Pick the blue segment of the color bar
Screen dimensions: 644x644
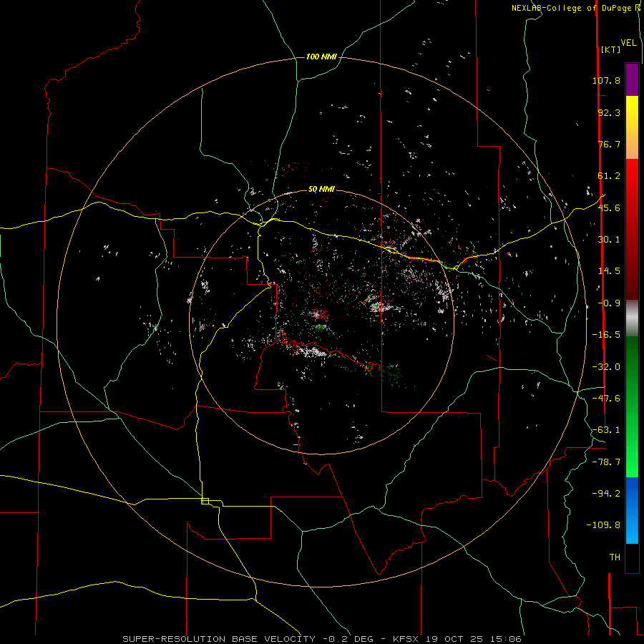pos(632,510)
